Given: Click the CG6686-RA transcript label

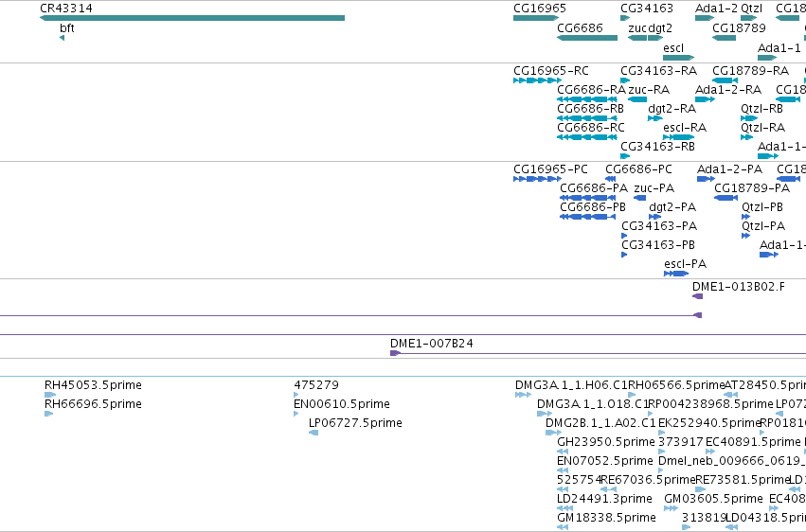Looking at the screenshot, I should (x=592, y=90).
